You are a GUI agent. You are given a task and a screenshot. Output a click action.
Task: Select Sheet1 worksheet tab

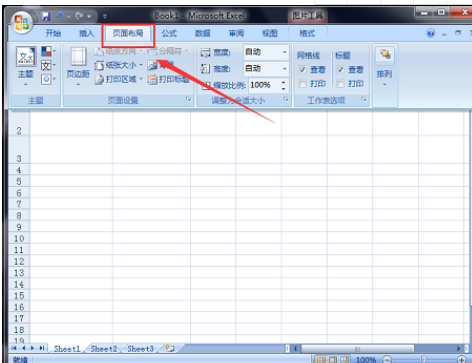(x=67, y=349)
